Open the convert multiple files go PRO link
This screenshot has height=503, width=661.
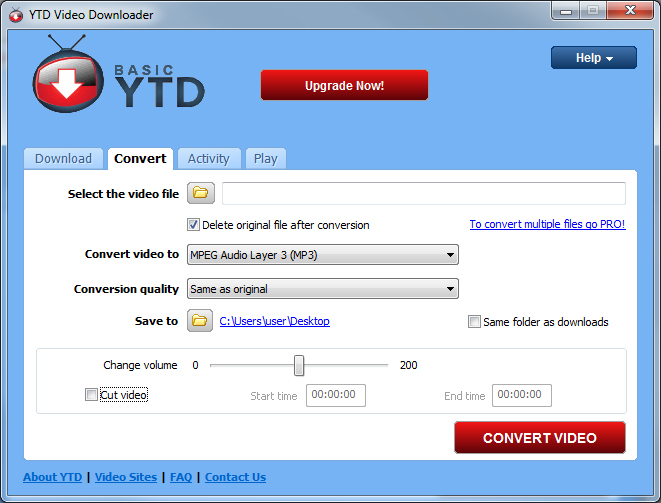[x=547, y=224]
